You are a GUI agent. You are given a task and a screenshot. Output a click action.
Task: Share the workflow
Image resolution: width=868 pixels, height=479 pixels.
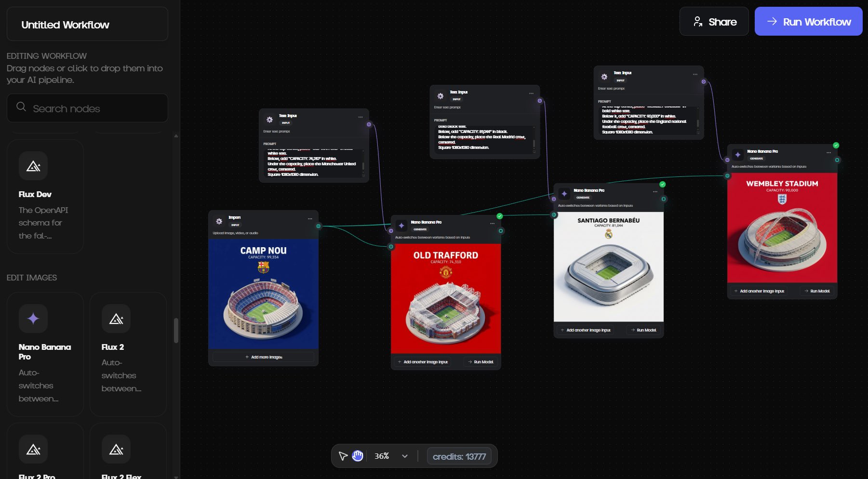pyautogui.click(x=714, y=22)
